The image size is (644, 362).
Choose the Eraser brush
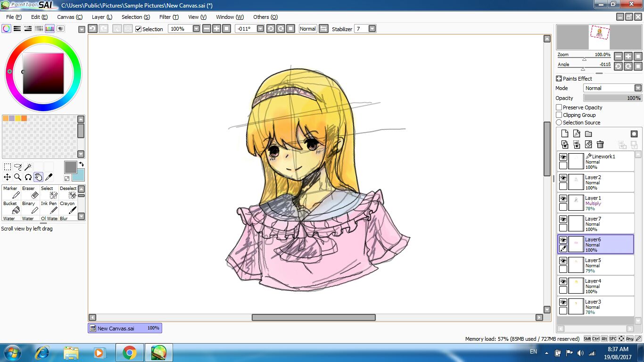tap(30, 192)
